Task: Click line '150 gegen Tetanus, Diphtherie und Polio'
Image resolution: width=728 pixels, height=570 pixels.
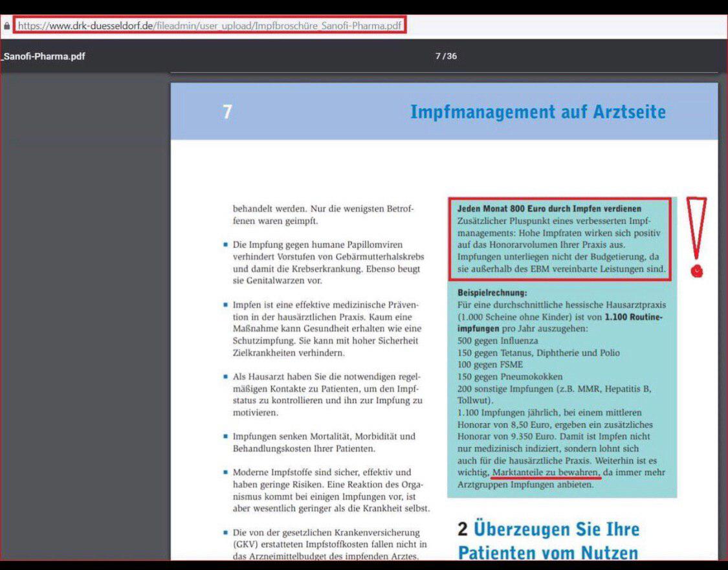Action: tap(538, 353)
